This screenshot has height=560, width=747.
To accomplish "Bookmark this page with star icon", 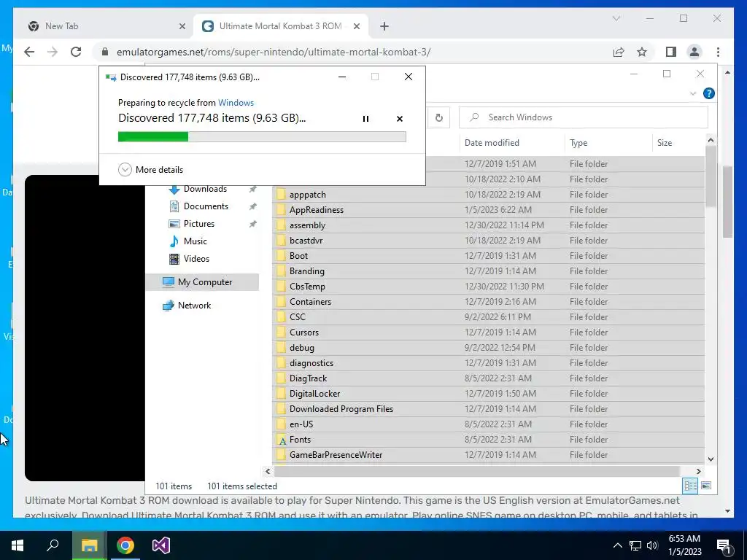I will point(642,52).
